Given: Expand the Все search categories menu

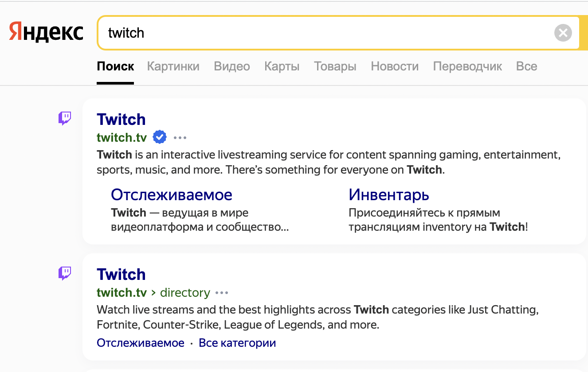Looking at the screenshot, I should (526, 66).
